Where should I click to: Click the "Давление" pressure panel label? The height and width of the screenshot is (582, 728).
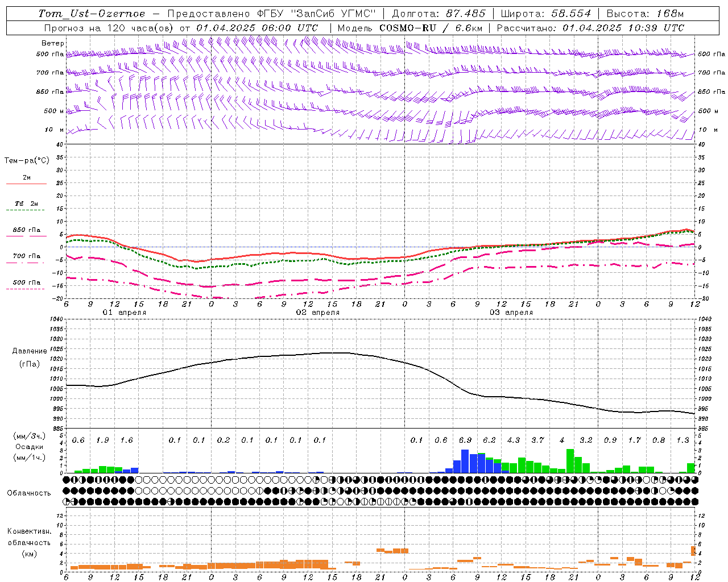(x=30, y=351)
